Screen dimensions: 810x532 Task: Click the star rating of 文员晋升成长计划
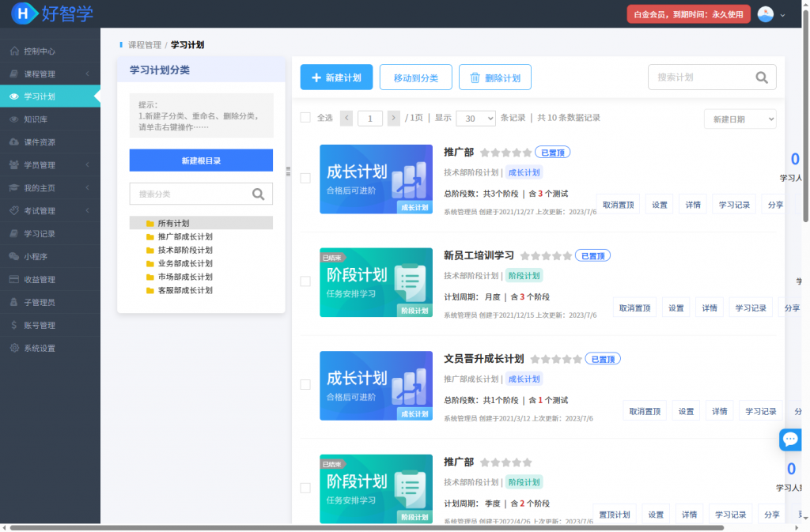click(x=556, y=359)
